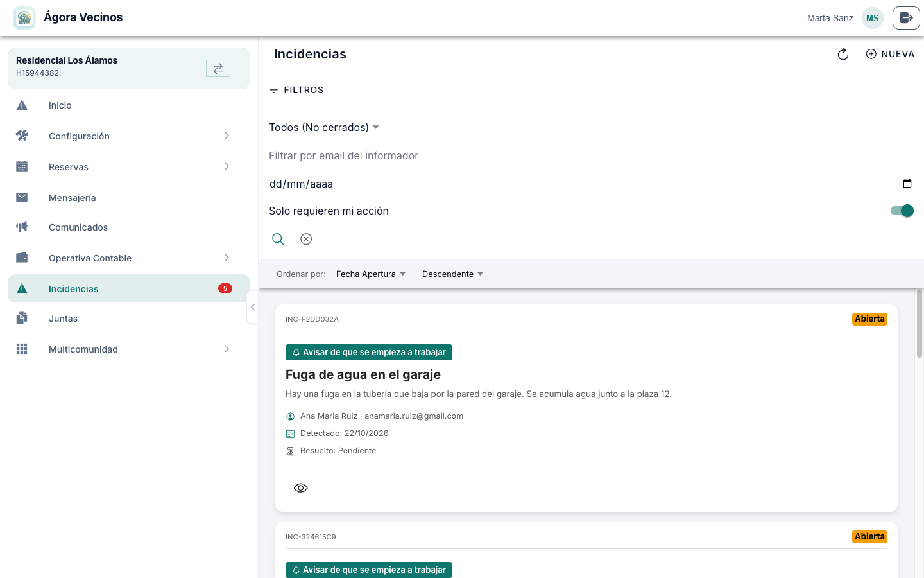
Task: Open the Fecha Apertura sort dropdown
Action: (x=371, y=274)
